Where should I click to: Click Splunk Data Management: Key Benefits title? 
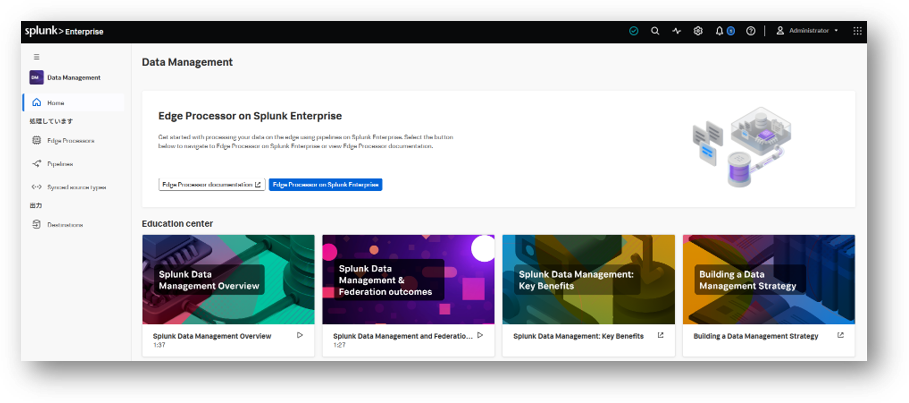pos(579,336)
